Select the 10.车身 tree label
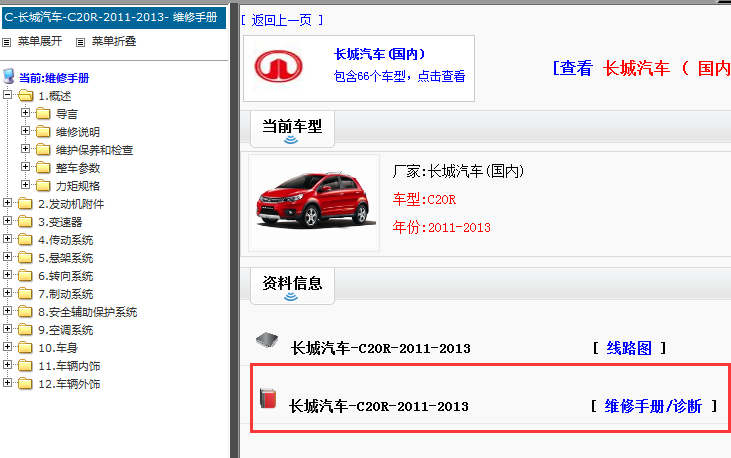731x458 pixels. click(x=58, y=348)
